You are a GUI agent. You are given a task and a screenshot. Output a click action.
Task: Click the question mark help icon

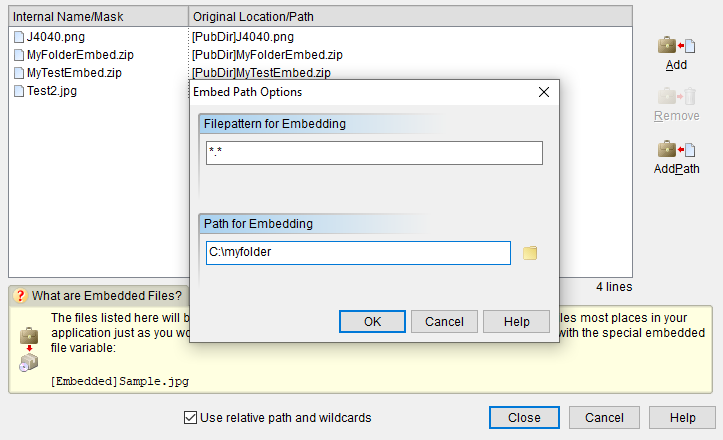[x=20, y=295]
